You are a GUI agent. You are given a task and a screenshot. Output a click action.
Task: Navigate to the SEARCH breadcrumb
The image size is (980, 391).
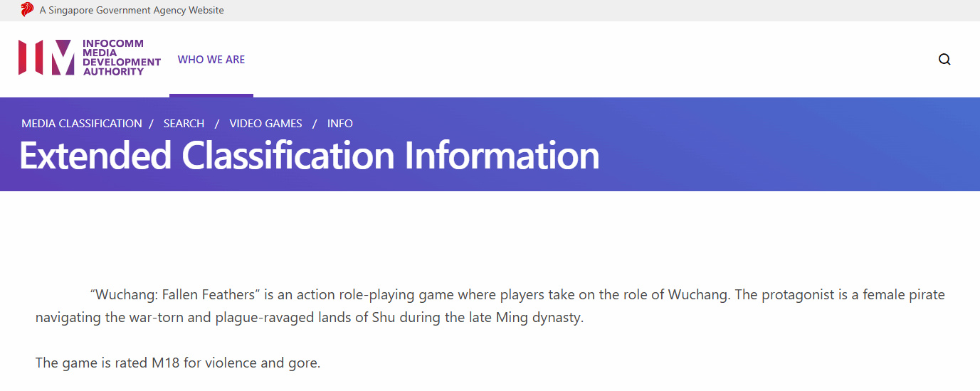[184, 124]
